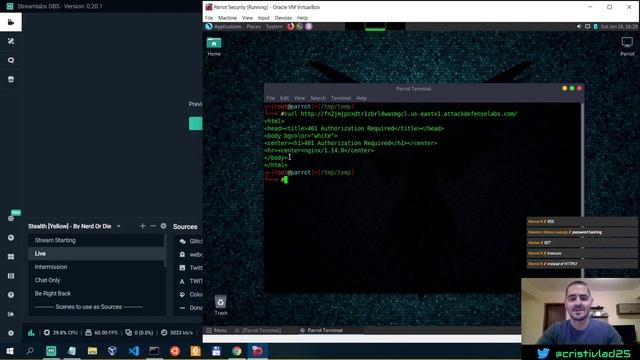Viewport: 640px width, 360px height.
Task: Open VS Code from Windows taskbar
Action: (133, 351)
